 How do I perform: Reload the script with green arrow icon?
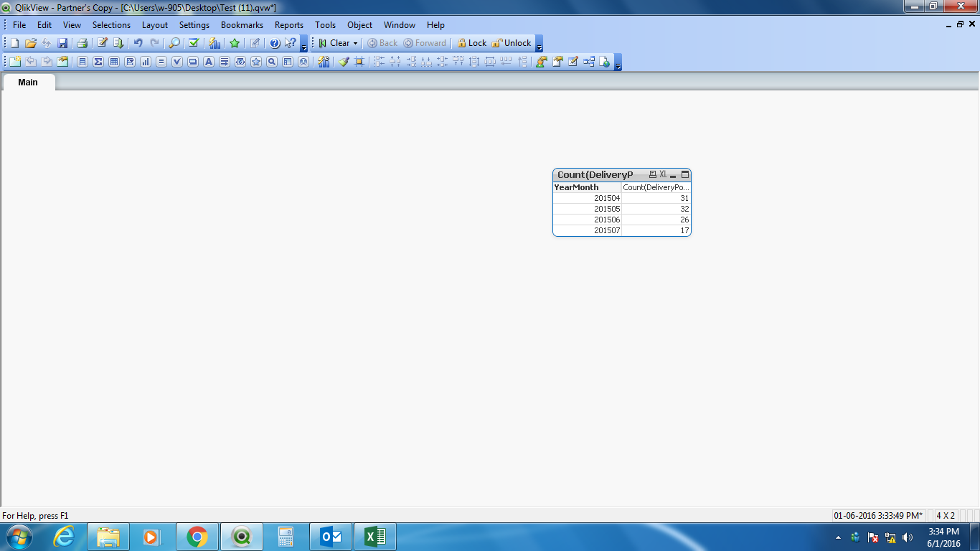coord(118,43)
